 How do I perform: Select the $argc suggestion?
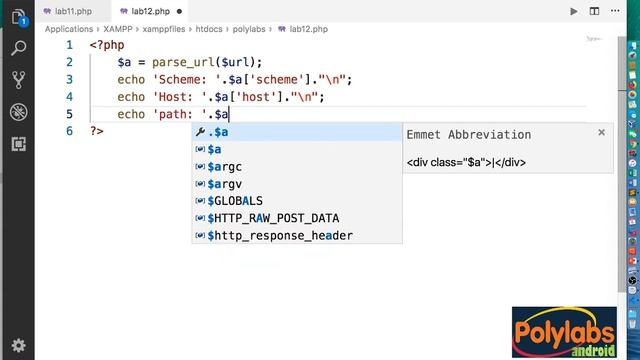297,167
